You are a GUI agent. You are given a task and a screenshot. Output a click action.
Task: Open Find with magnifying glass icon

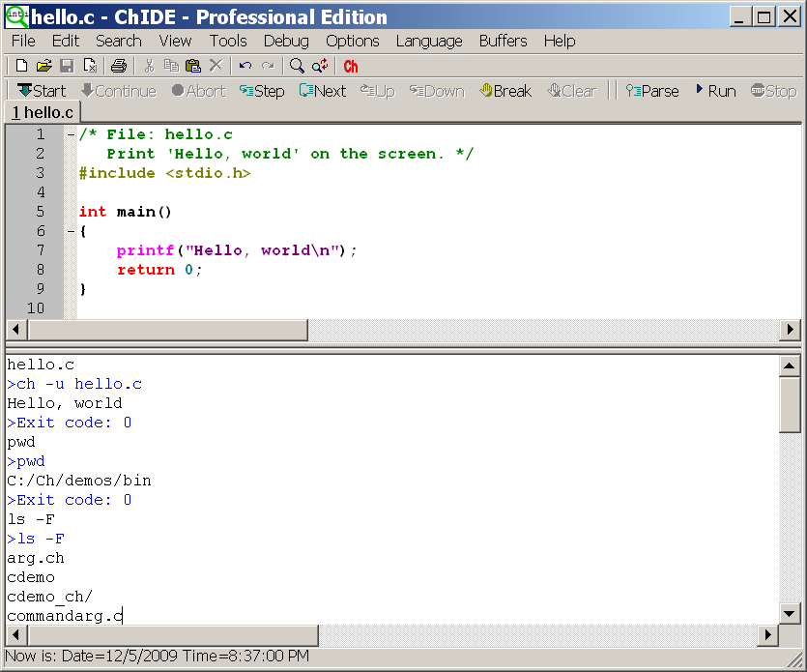(297, 66)
